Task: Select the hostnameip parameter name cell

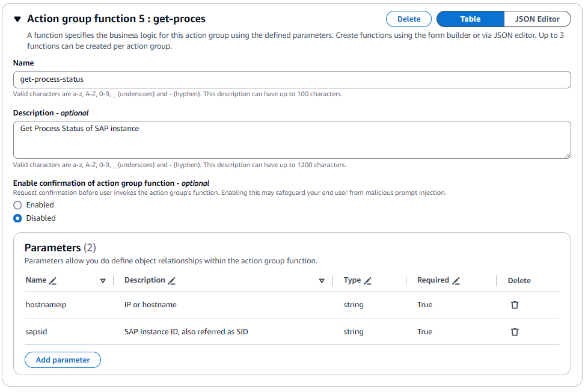Action: point(46,305)
